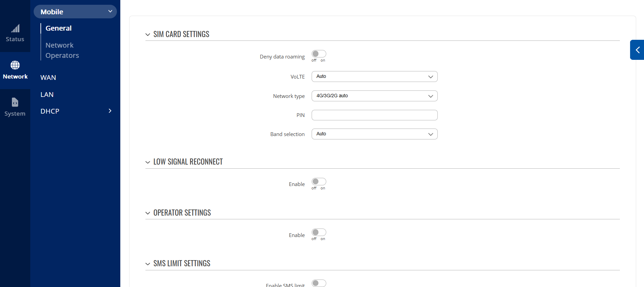Collapse the SIM Card Settings section chevron

[x=148, y=35]
